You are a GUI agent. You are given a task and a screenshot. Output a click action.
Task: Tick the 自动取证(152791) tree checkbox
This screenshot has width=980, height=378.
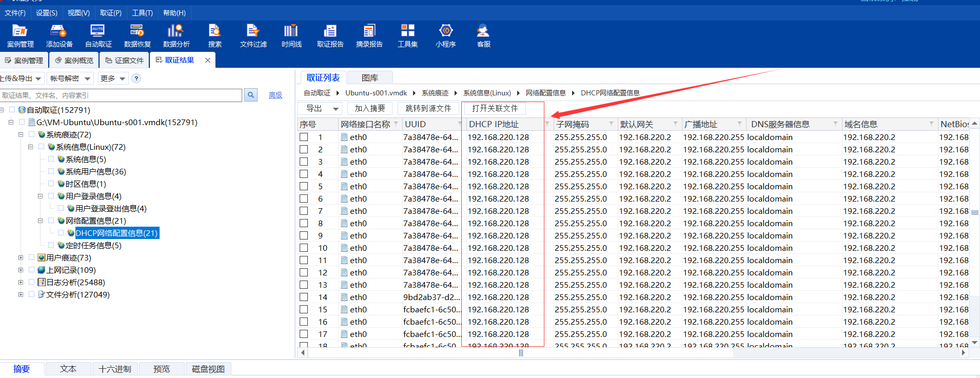(12, 110)
